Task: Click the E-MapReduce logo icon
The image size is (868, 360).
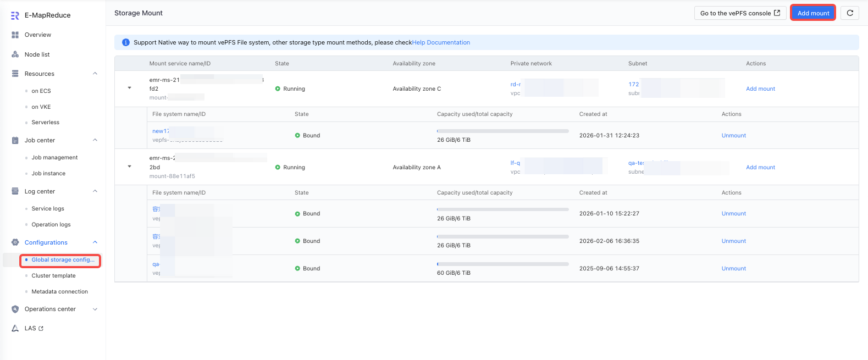Action: (x=15, y=15)
